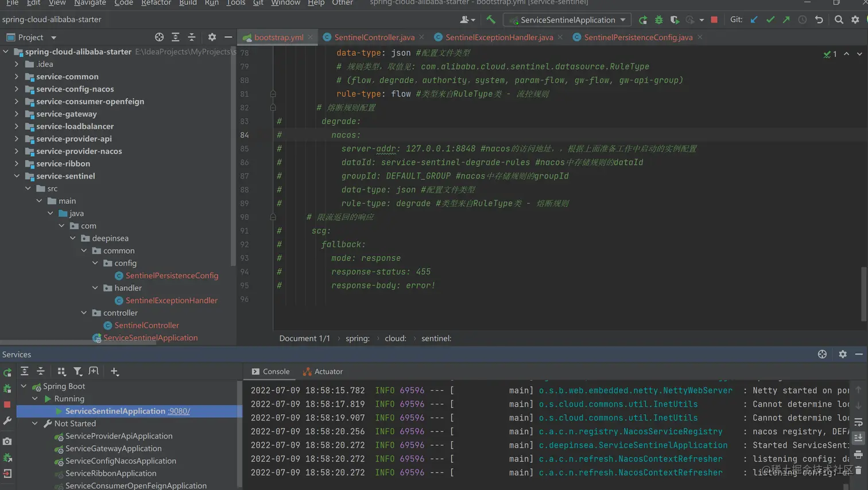Collapse the Spring Boot node in Services
The image size is (868, 490).
click(x=24, y=386)
